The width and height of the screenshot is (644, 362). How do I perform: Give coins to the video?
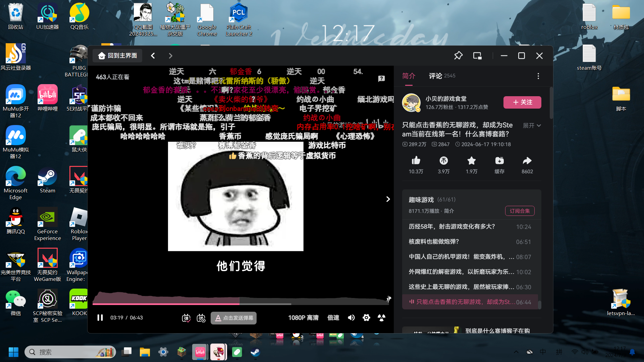click(443, 161)
